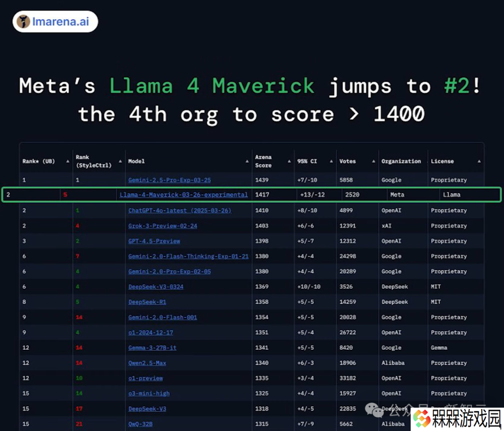Image resolution: width=504 pixels, height=431 pixels.
Task: Open the DeepSeek-V3-0324 model link
Action: click(156, 287)
